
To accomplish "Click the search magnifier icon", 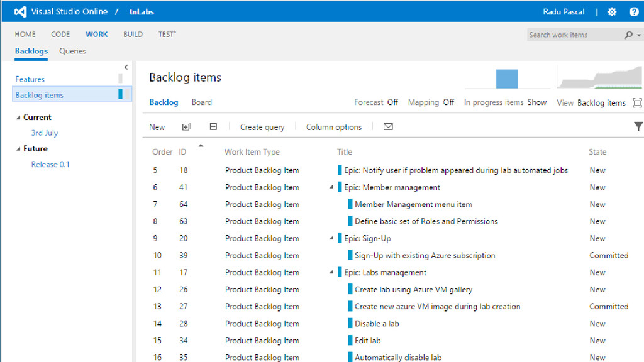I will [628, 35].
